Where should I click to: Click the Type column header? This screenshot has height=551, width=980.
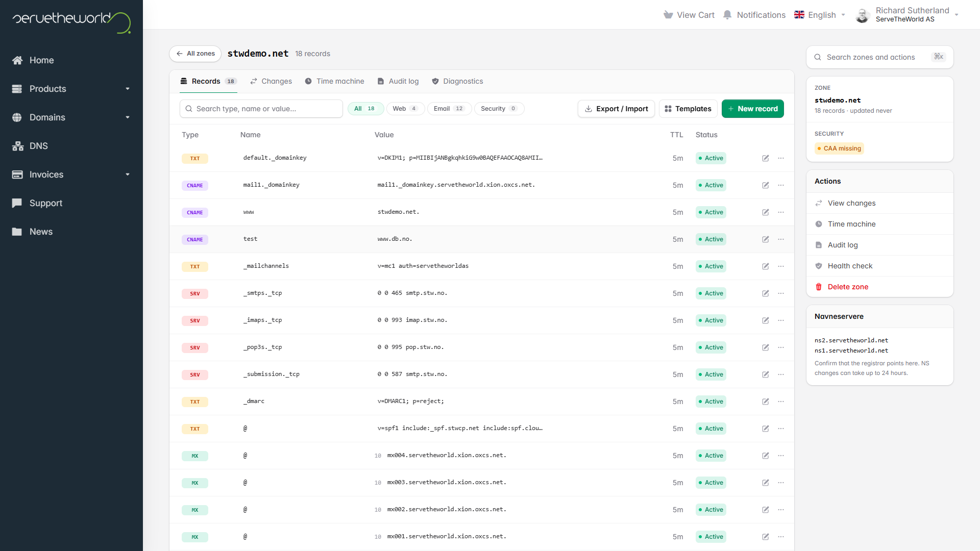[190, 135]
